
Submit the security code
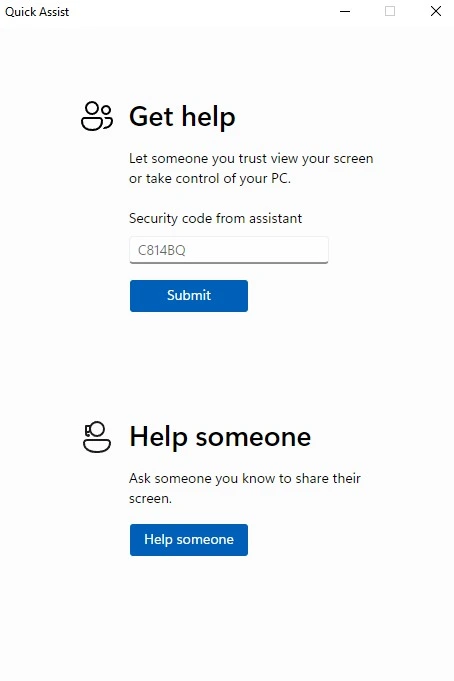(189, 296)
